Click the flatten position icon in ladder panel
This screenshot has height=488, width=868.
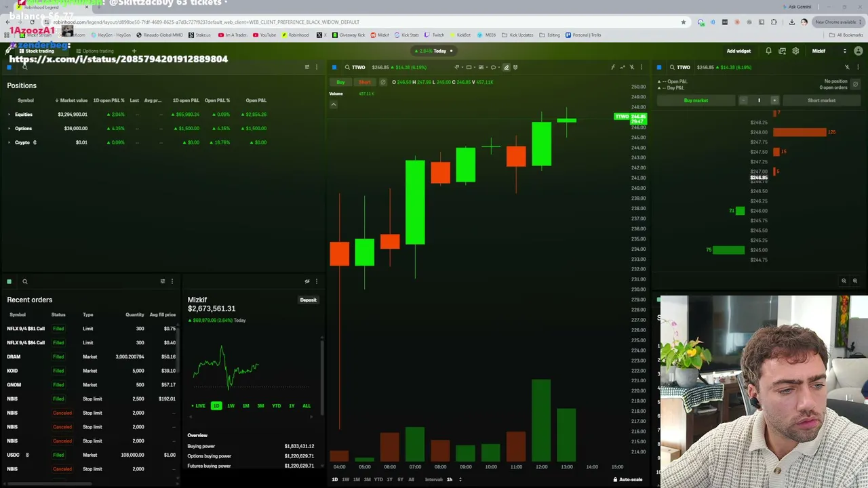pos(855,84)
